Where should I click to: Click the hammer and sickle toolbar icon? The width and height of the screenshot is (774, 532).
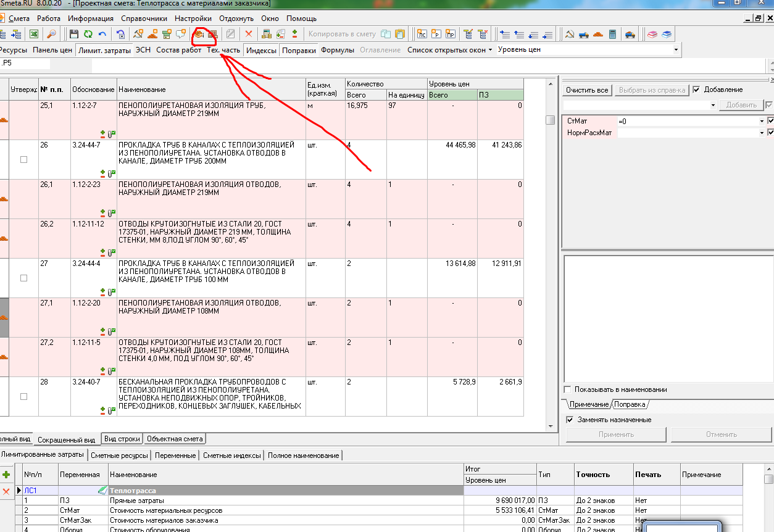click(570, 34)
